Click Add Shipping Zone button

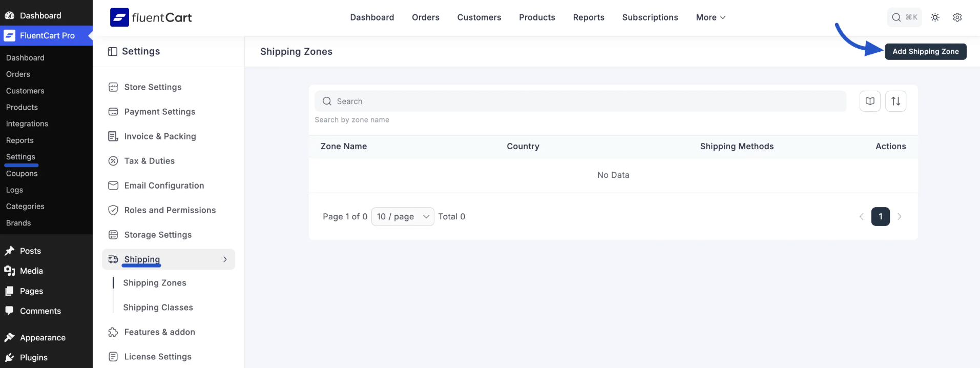(x=926, y=51)
